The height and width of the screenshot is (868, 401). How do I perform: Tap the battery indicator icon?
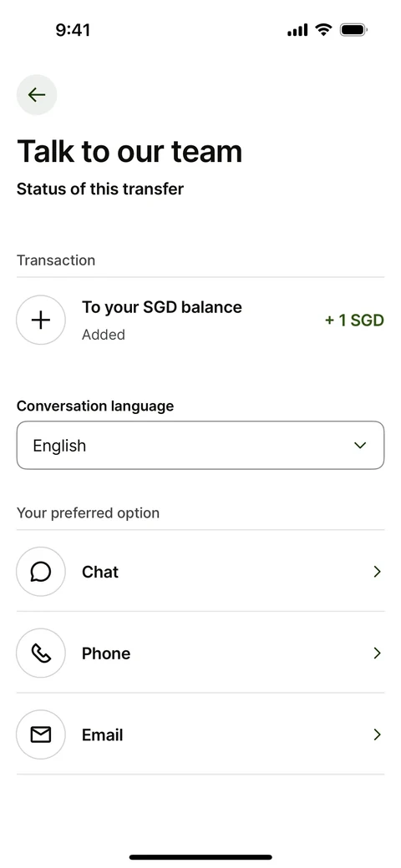(353, 29)
